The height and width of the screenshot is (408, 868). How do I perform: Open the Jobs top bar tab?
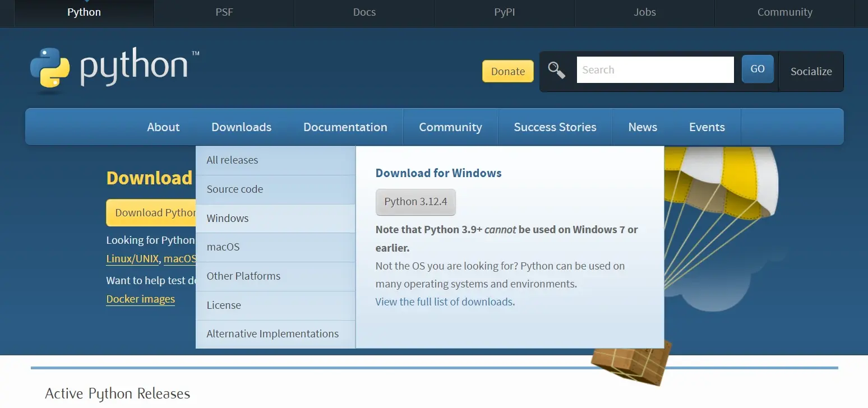coord(645,12)
